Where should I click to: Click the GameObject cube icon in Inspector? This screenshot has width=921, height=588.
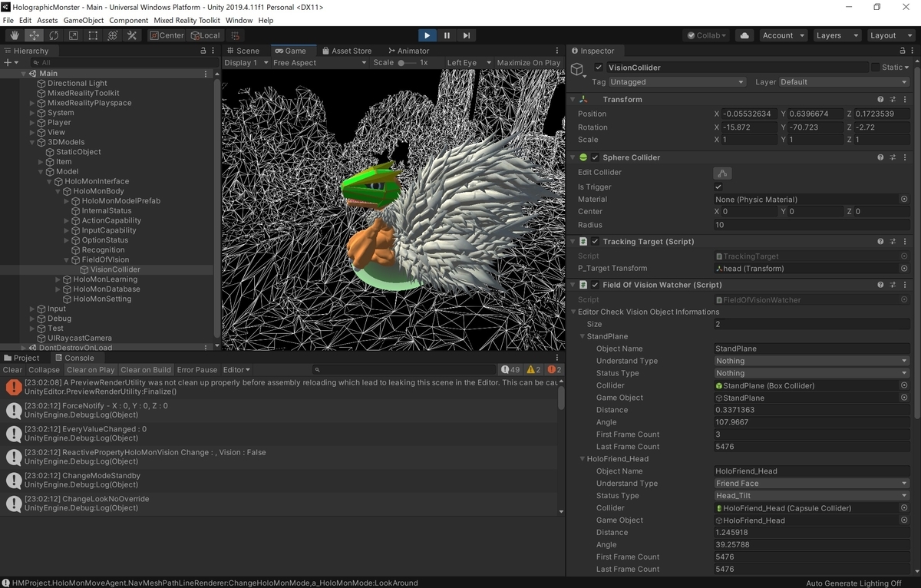tap(577, 70)
